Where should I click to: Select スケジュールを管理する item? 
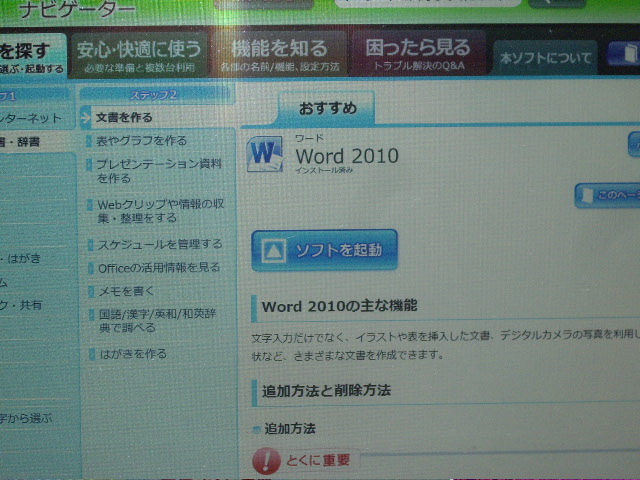click(159, 244)
